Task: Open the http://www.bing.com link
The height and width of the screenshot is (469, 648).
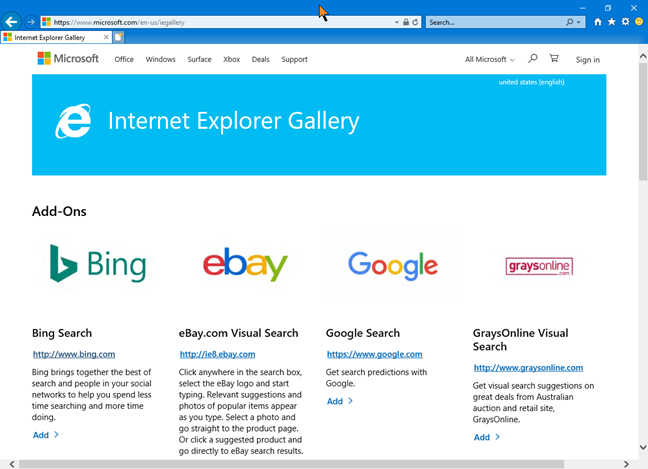Action: click(74, 354)
